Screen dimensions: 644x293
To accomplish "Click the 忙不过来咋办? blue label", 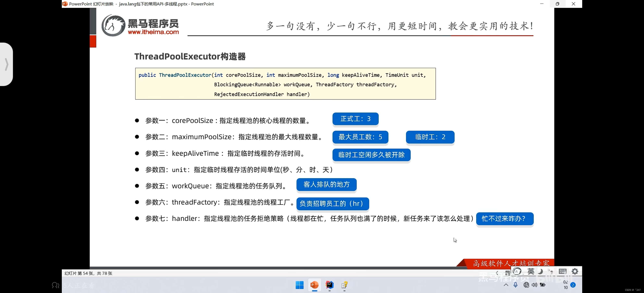I will click(x=505, y=219).
